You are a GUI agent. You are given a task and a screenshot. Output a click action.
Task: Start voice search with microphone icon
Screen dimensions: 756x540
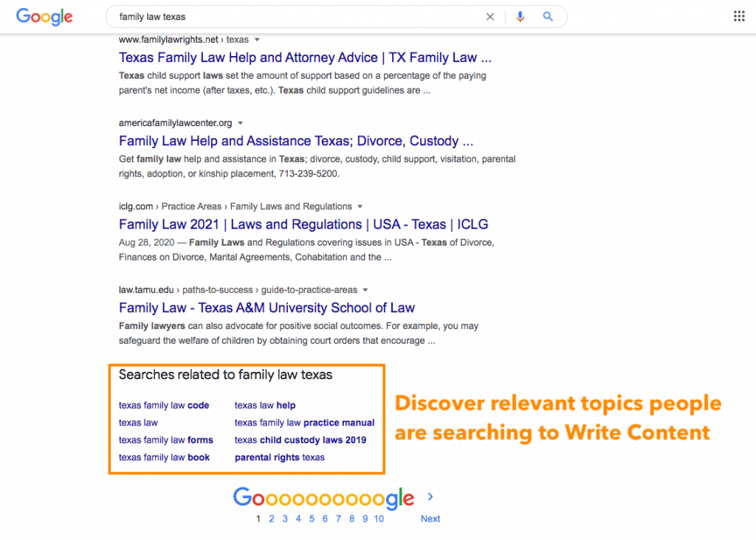pyautogui.click(x=520, y=17)
